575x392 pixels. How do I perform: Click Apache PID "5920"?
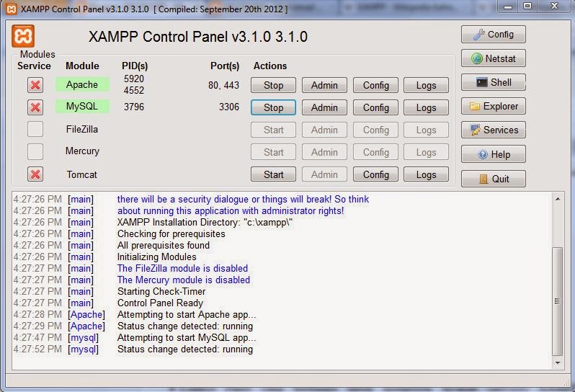pos(134,79)
